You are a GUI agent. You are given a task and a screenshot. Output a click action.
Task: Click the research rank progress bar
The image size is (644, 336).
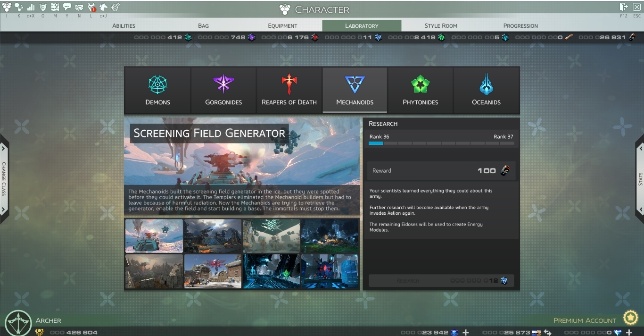441,143
